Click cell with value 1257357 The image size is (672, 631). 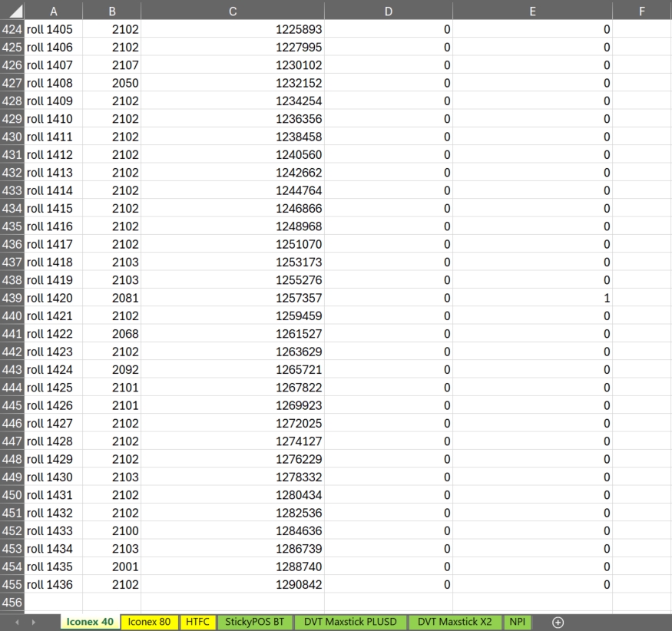click(233, 298)
